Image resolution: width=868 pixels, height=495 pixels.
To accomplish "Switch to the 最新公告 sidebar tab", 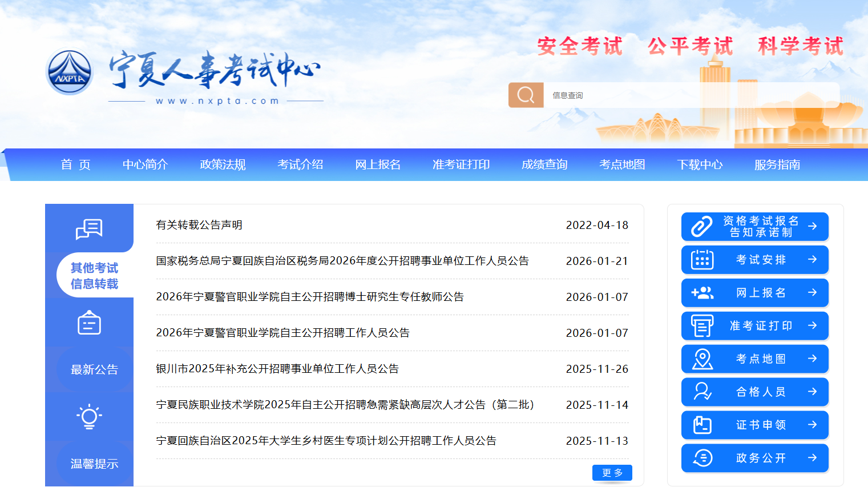I will click(94, 370).
